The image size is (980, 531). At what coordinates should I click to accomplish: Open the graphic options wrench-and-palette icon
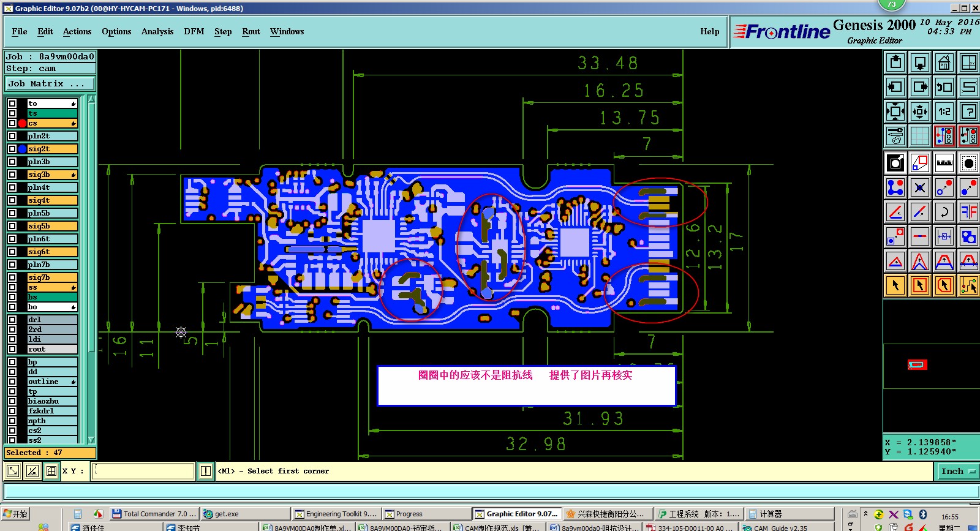click(895, 136)
